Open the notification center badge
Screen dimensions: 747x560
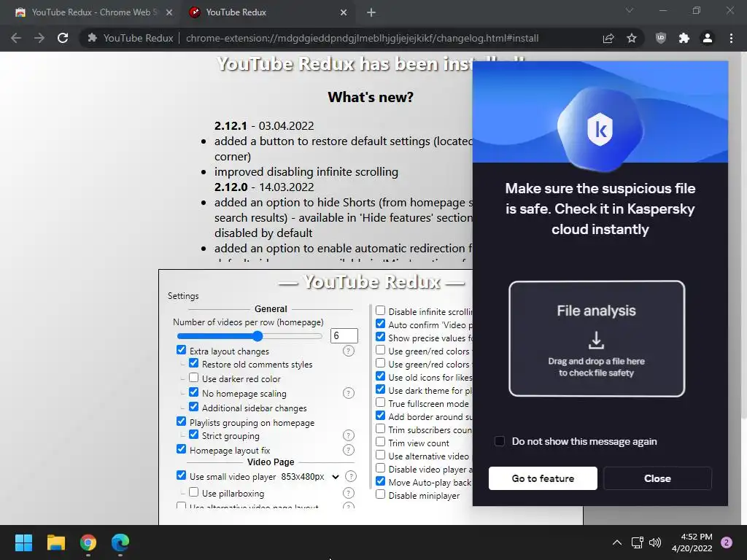coord(727,542)
